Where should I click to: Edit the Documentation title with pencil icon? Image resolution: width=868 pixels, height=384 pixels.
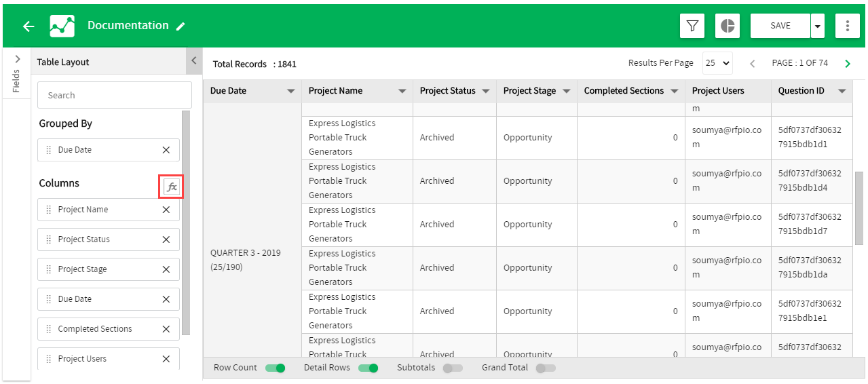click(x=181, y=26)
